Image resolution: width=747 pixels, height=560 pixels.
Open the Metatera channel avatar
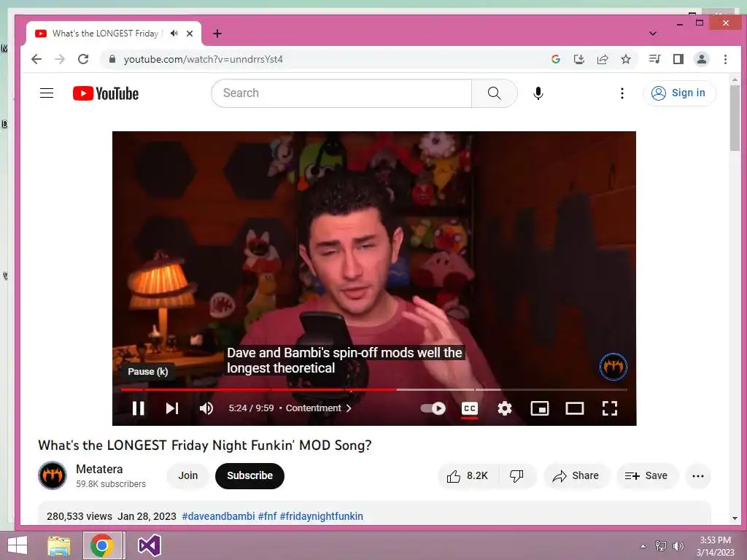click(53, 475)
